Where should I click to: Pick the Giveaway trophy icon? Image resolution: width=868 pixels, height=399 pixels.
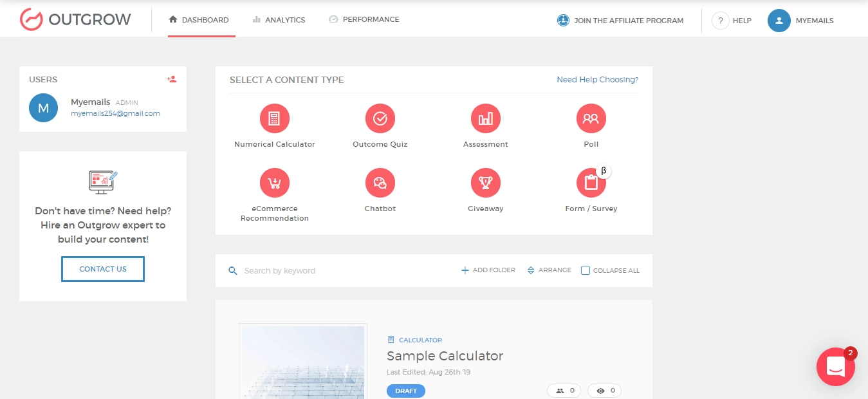(x=486, y=183)
